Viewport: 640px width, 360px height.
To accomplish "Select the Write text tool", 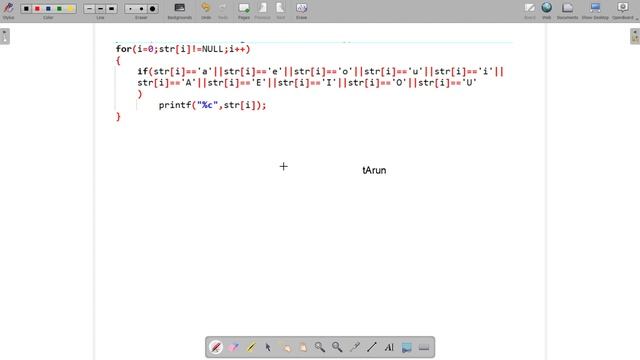I will pyautogui.click(x=389, y=347).
